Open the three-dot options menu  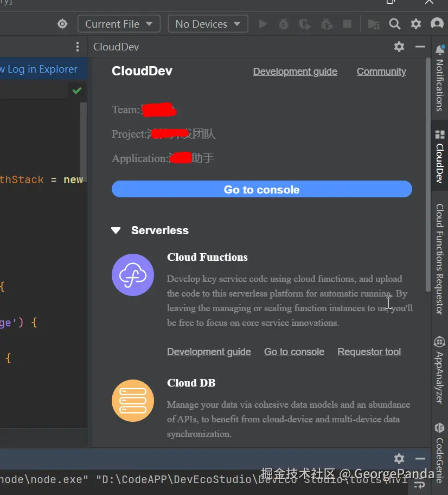78,47
